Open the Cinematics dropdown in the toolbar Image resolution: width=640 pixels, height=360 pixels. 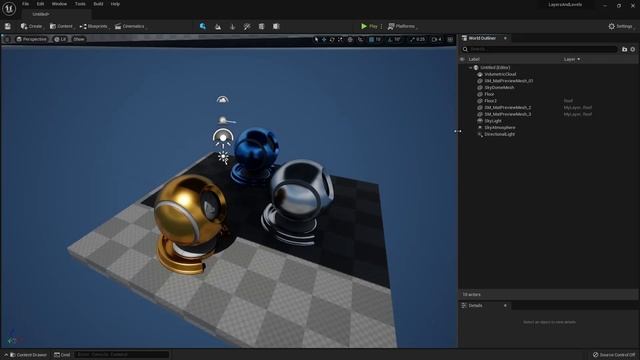click(130, 26)
